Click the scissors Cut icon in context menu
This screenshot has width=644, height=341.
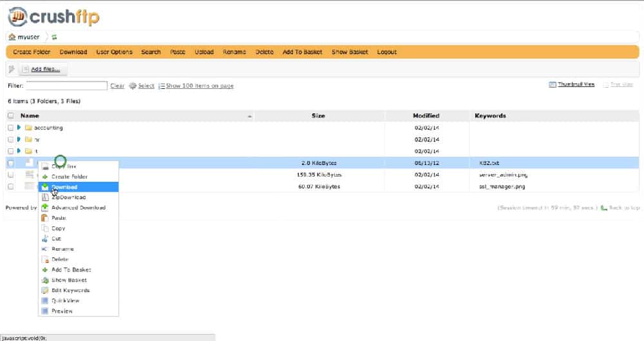[45, 239]
